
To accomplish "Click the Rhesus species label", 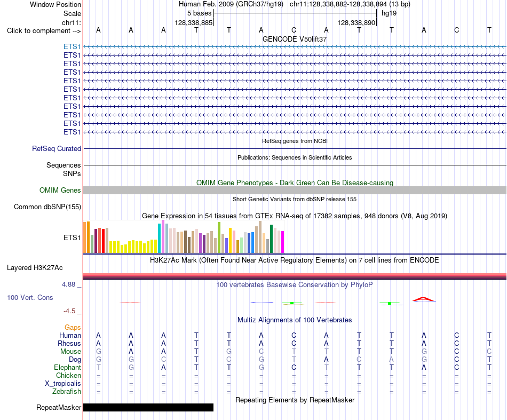I will click(69, 343).
